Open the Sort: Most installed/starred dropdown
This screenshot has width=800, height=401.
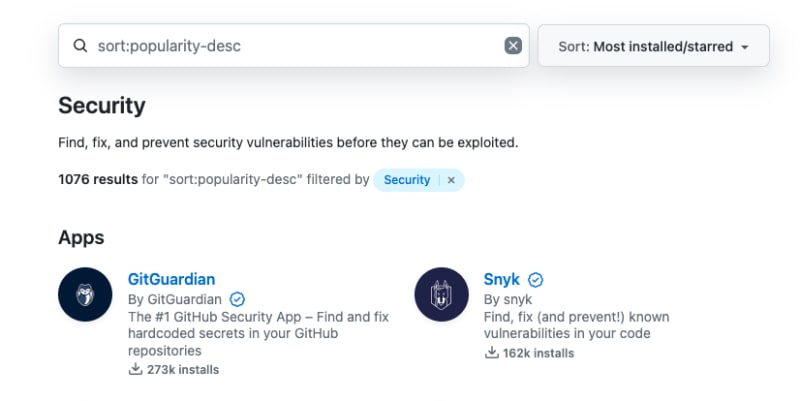pos(654,46)
